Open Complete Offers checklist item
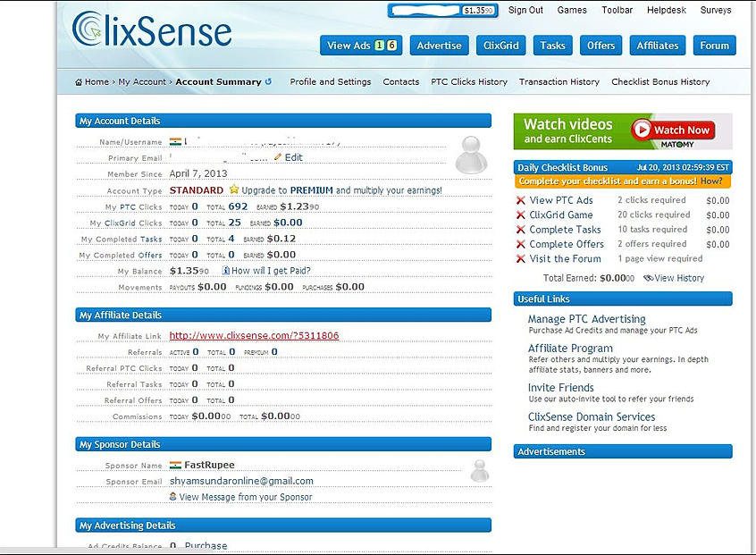This screenshot has width=756, height=555. click(x=567, y=244)
